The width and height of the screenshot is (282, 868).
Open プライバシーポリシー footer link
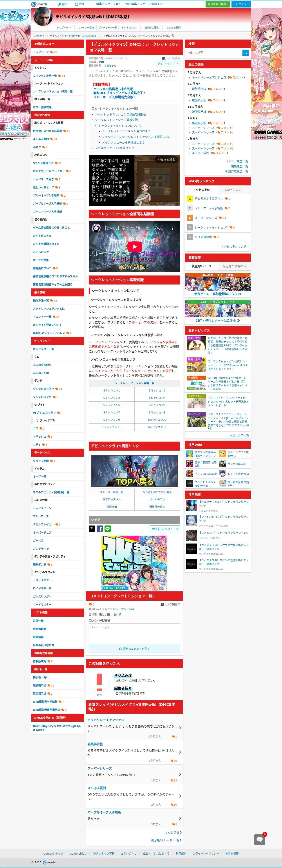[206, 854]
